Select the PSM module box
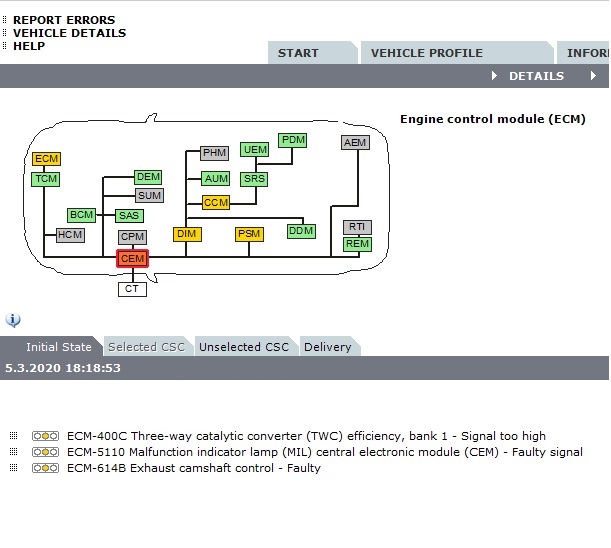 (249, 234)
